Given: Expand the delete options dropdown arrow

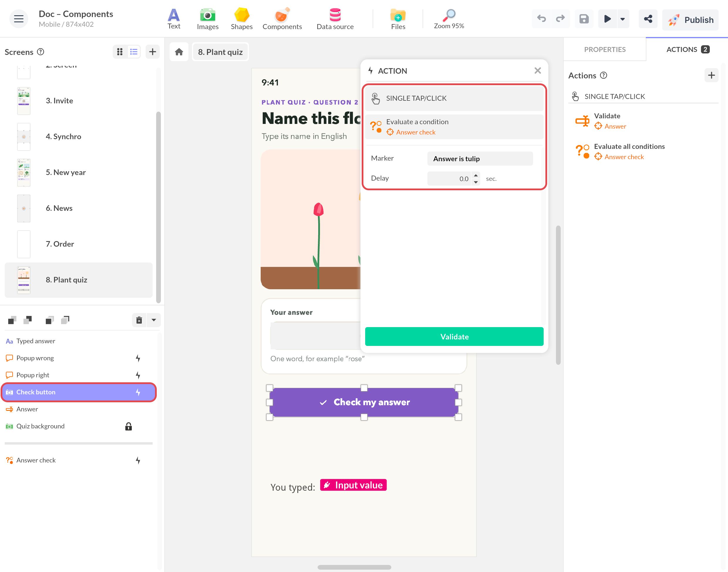Looking at the screenshot, I should [x=154, y=320].
